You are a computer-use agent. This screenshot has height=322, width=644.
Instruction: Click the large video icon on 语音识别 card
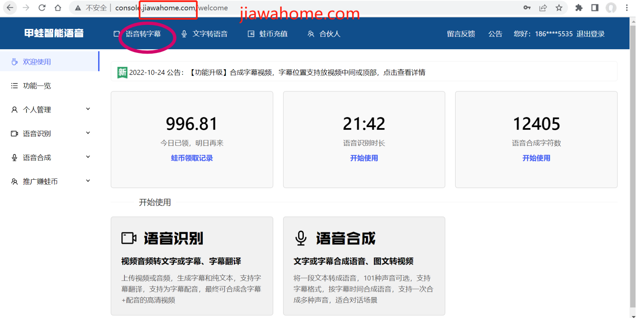pos(129,238)
